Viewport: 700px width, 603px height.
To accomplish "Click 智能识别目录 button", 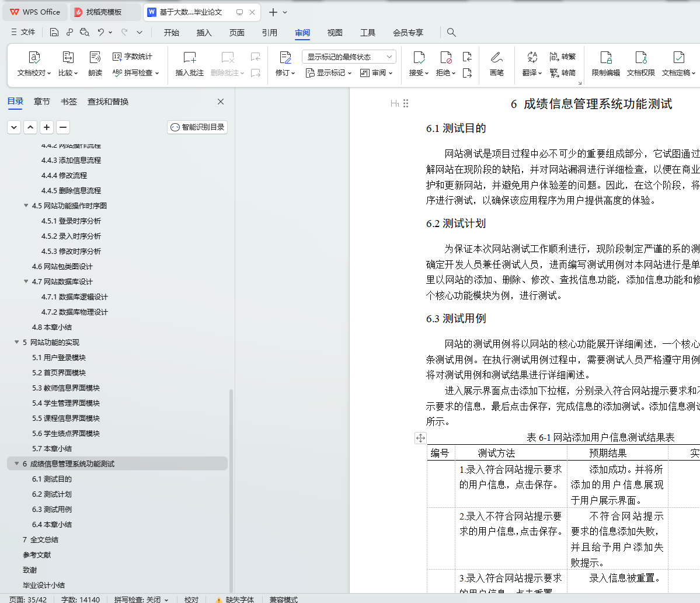I will coord(197,127).
